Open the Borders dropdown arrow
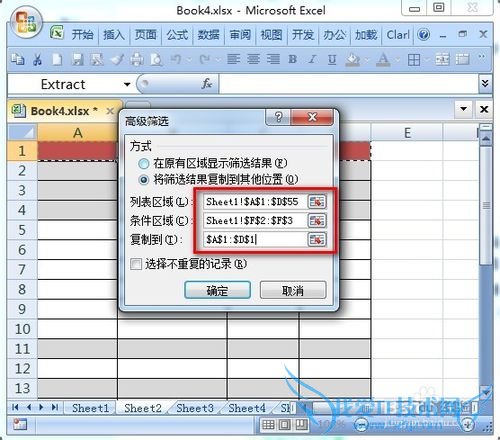 [427, 60]
